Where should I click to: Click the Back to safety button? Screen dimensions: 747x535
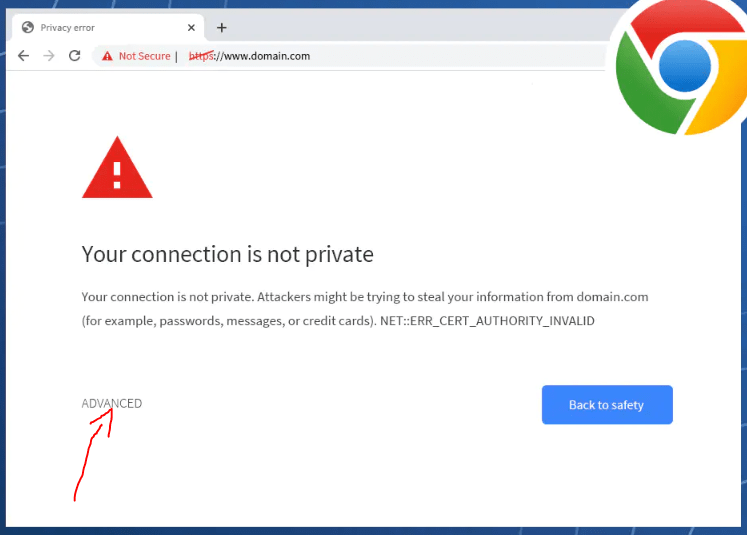(x=607, y=404)
